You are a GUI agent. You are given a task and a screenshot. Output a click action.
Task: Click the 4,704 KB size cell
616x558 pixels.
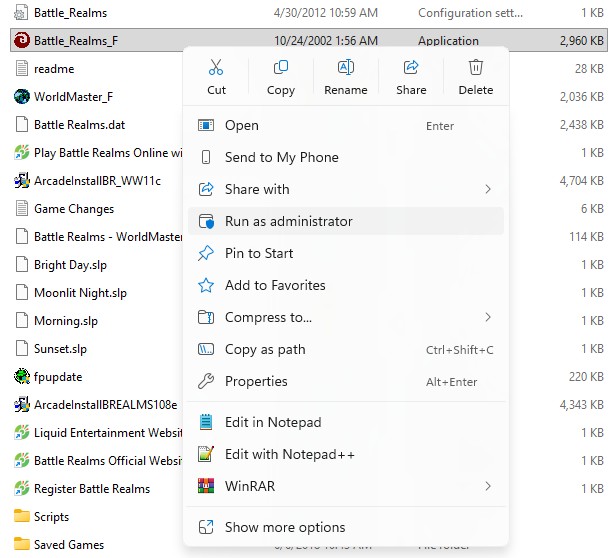(x=581, y=181)
